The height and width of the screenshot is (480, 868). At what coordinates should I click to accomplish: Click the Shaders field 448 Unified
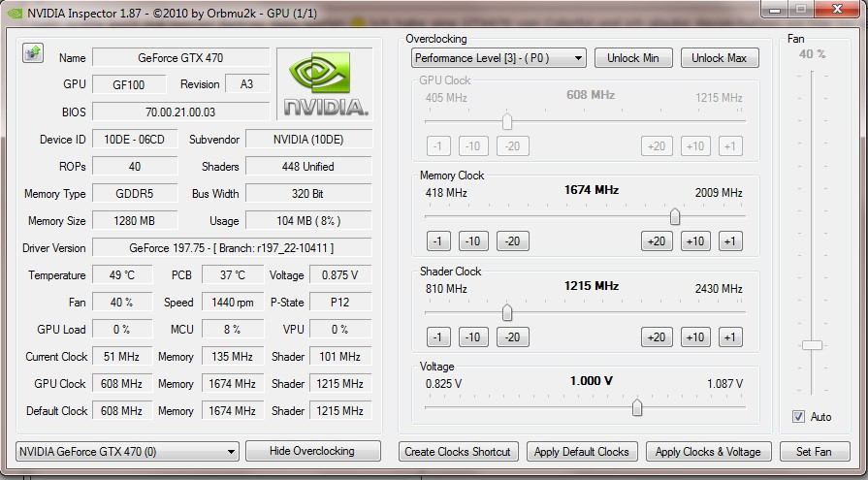308,167
